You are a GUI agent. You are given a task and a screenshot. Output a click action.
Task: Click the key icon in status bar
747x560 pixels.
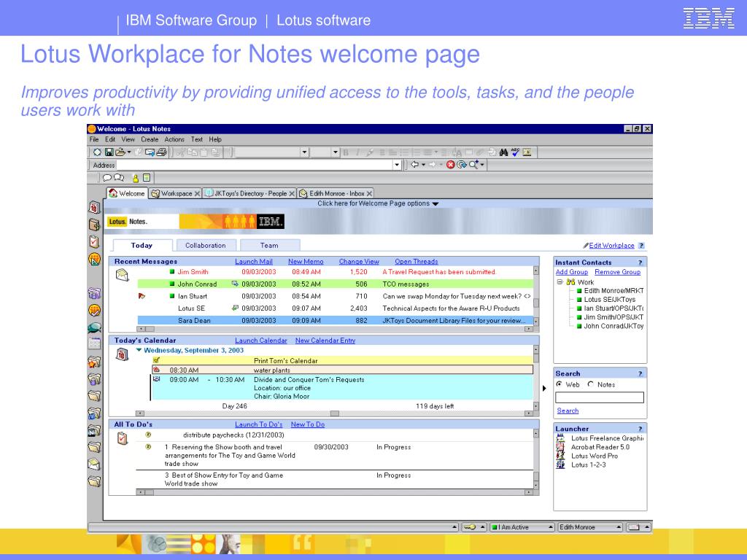(470, 527)
